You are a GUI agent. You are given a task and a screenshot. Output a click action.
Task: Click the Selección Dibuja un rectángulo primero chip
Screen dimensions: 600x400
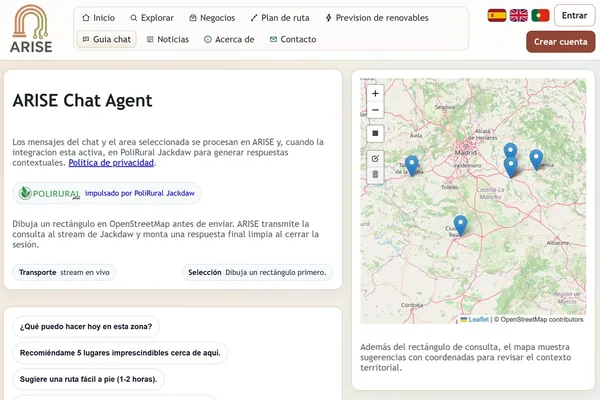tap(257, 273)
